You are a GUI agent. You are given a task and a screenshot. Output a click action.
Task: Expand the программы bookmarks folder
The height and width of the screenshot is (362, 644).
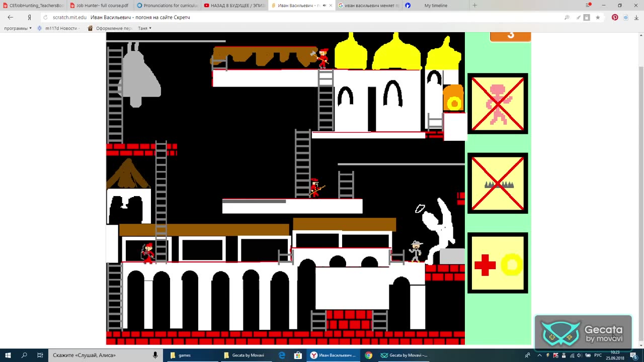[18, 28]
